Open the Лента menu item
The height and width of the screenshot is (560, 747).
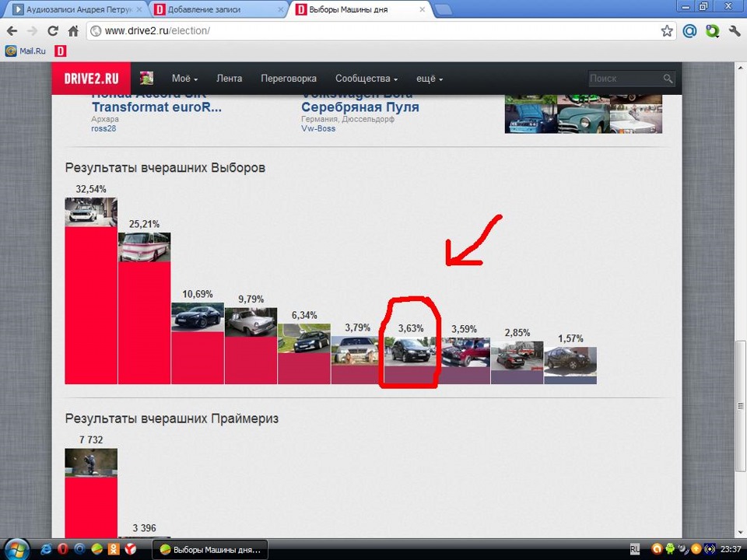coord(229,79)
